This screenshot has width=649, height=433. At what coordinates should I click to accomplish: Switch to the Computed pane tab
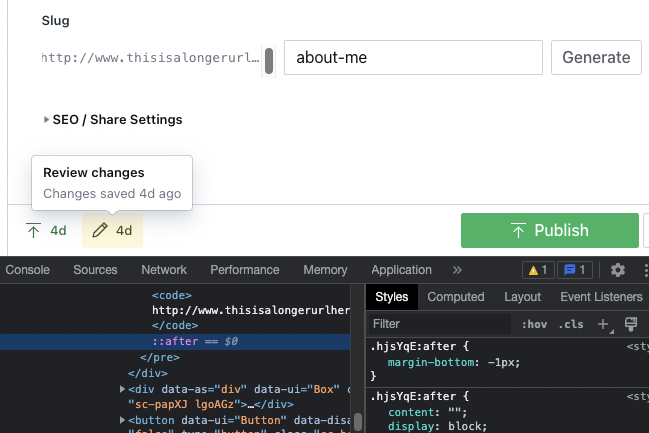tap(456, 297)
